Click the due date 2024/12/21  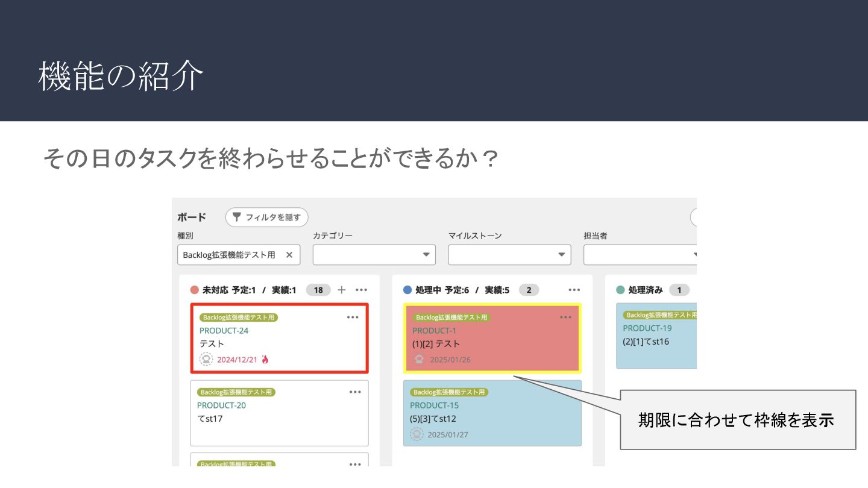(x=237, y=360)
